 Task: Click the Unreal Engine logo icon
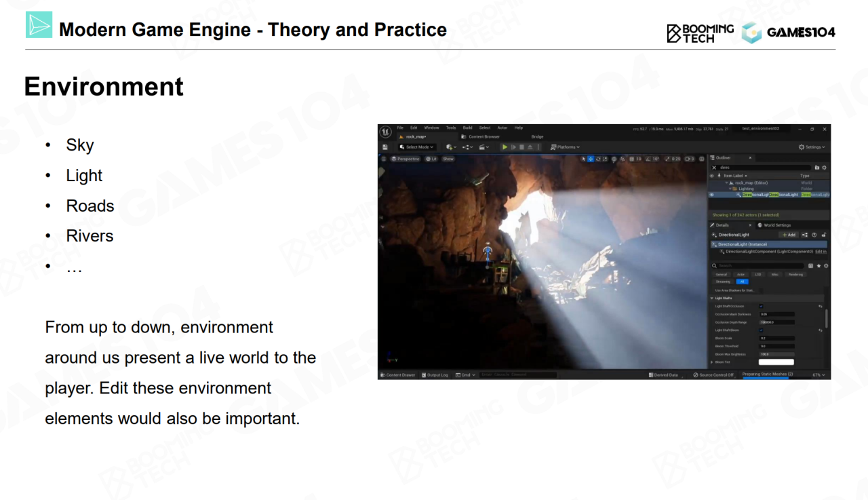point(385,132)
